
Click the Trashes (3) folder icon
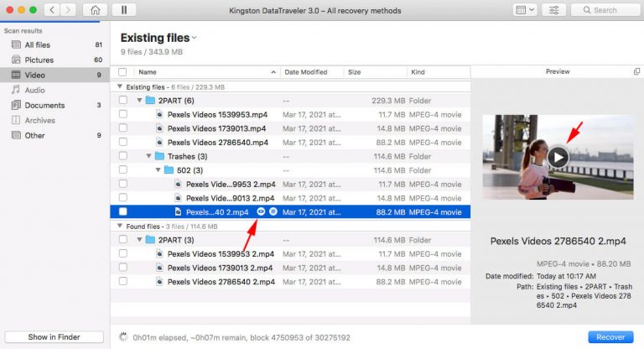(160, 156)
